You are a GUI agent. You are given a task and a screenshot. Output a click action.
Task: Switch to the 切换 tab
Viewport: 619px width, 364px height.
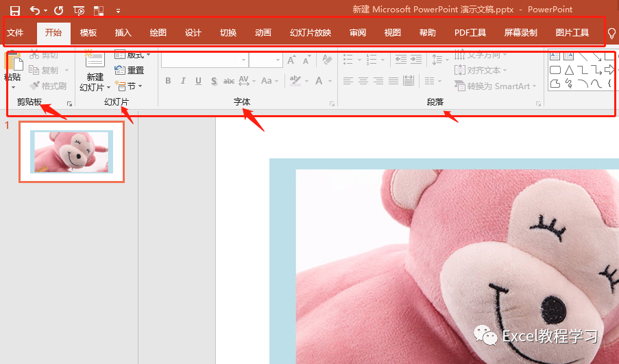[228, 33]
